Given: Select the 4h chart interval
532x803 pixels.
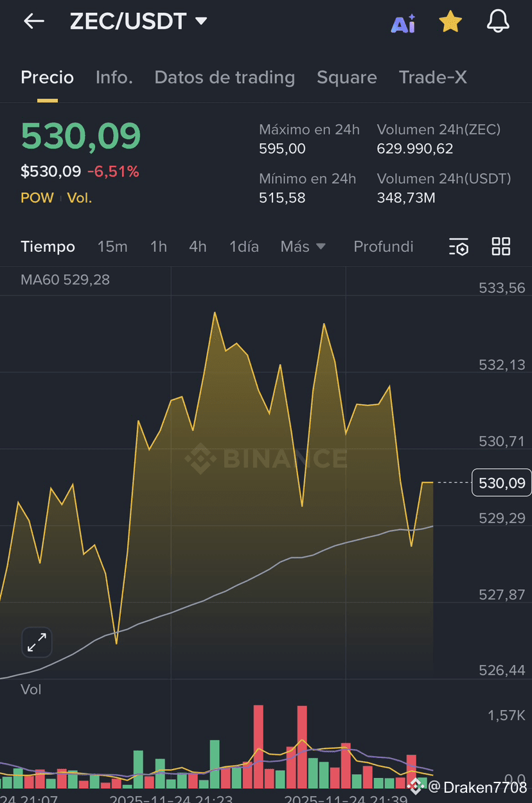Looking at the screenshot, I should pos(198,247).
